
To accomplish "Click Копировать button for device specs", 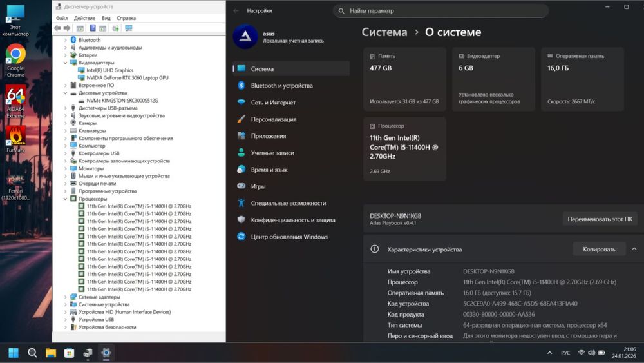I will (599, 249).
